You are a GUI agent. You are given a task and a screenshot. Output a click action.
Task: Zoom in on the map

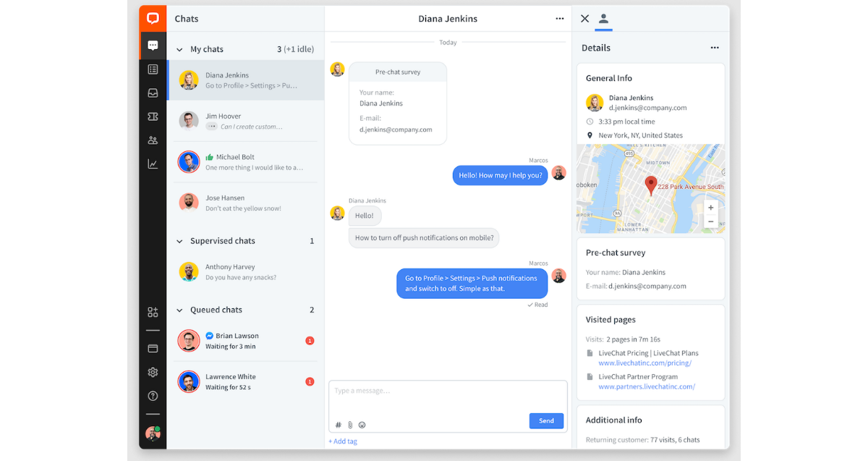click(710, 208)
